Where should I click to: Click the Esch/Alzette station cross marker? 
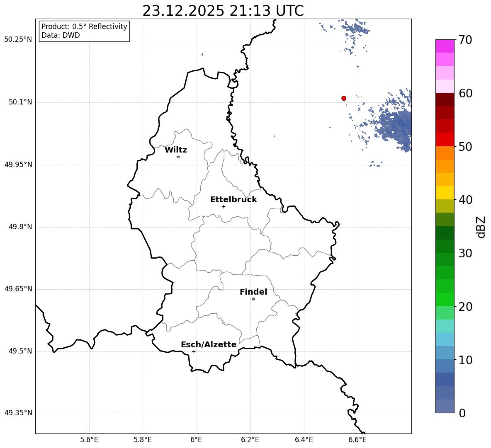194,351
